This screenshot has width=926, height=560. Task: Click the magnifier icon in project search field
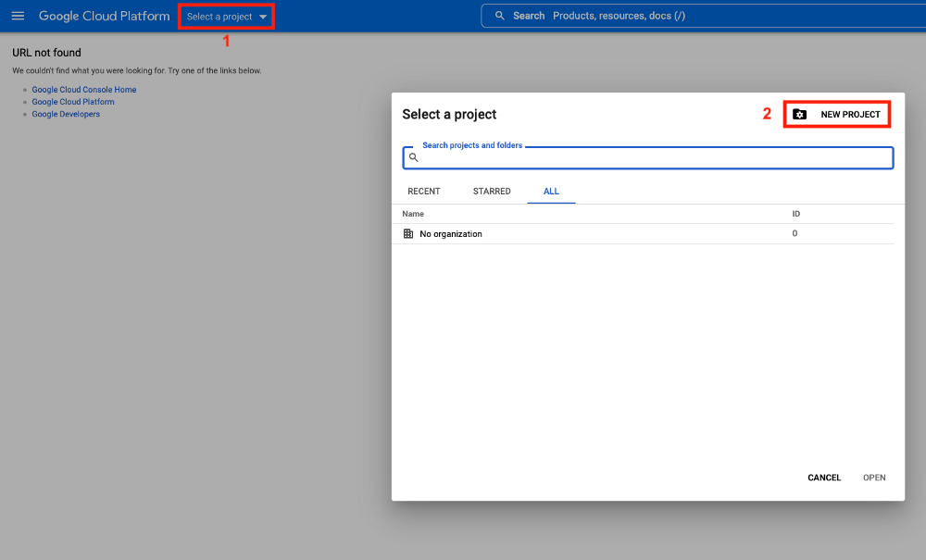(x=413, y=157)
